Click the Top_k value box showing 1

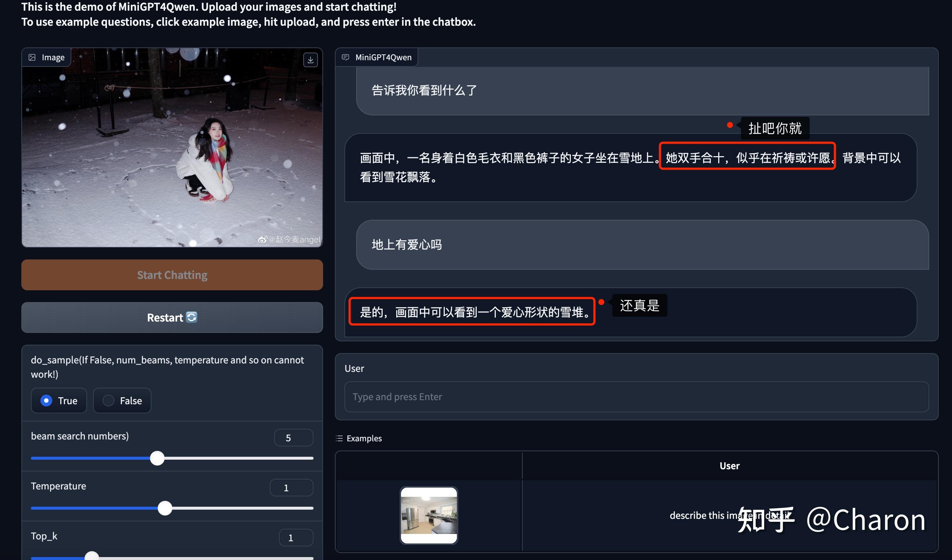coord(296,537)
